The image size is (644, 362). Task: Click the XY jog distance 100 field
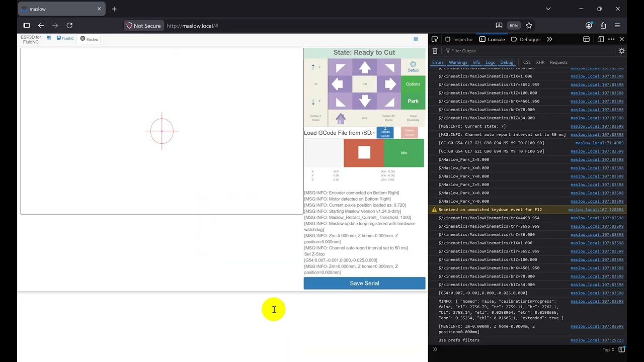click(x=365, y=84)
